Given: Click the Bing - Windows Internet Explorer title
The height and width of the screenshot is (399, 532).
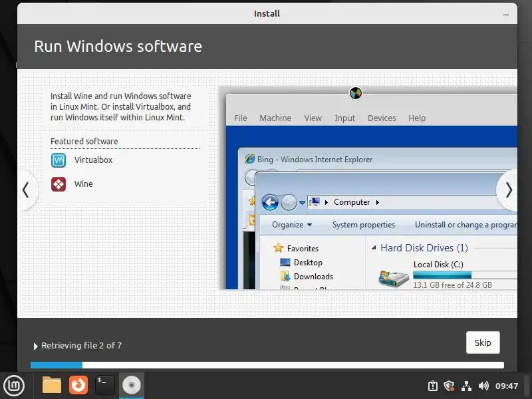Looking at the screenshot, I should [315, 160].
